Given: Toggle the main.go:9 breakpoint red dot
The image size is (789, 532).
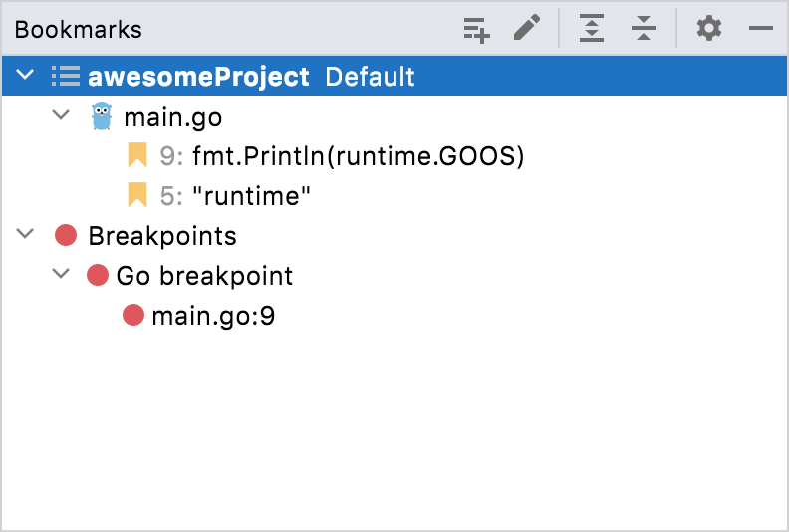Looking at the screenshot, I should click(x=133, y=316).
